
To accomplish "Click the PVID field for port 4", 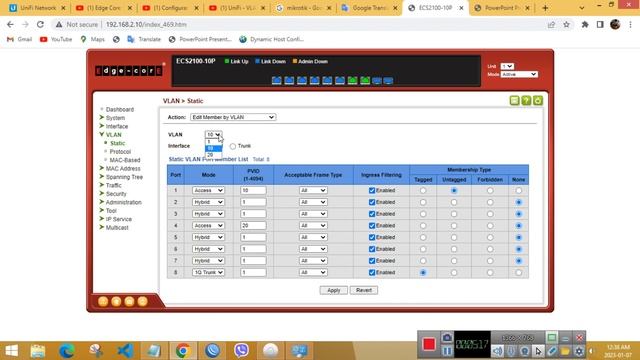I will point(253,225).
